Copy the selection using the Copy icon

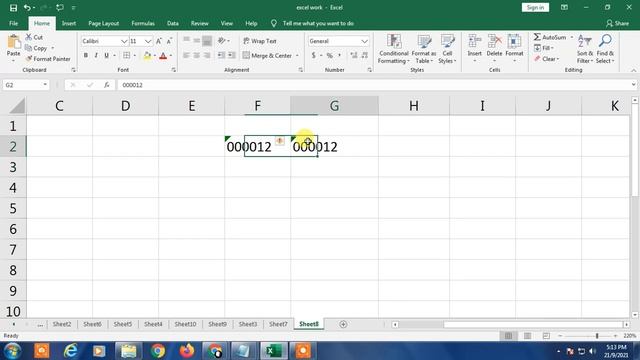click(36, 48)
